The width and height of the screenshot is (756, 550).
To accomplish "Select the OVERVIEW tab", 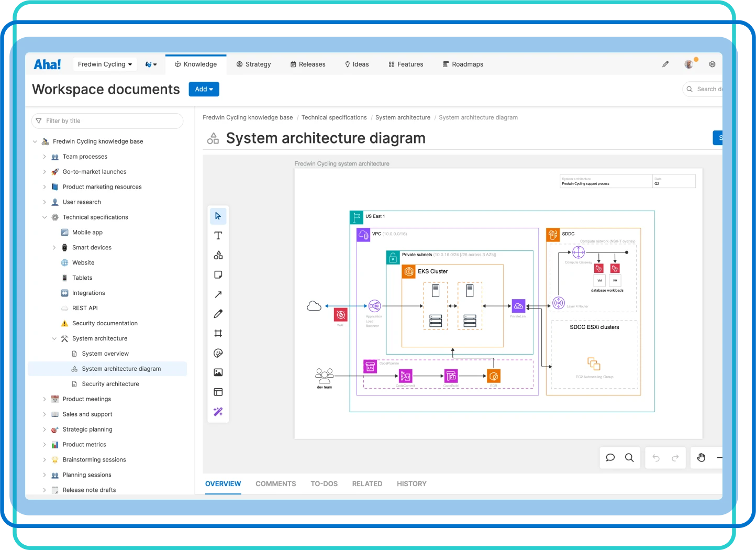I will coord(223,484).
